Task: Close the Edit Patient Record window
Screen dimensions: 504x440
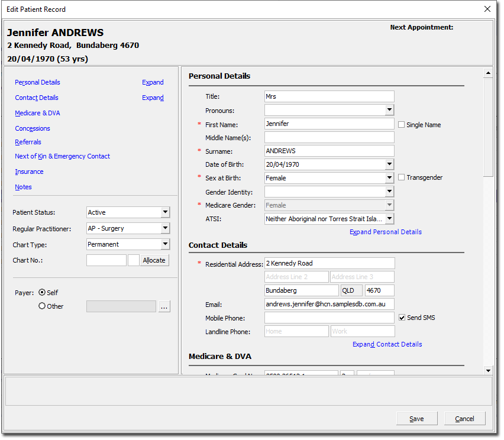Action: 487,9
